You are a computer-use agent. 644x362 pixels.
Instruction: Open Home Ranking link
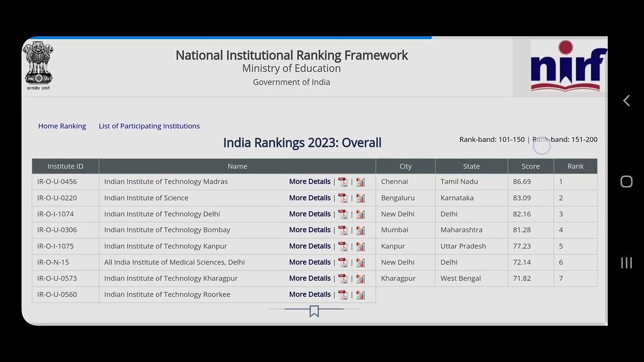62,126
